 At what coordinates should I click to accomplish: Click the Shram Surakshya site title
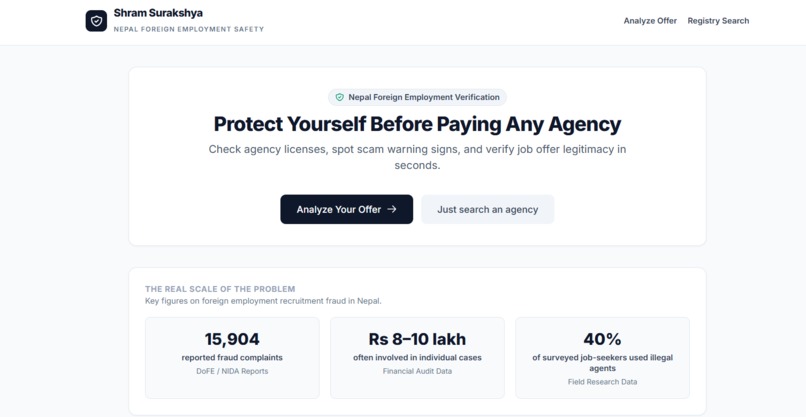[158, 13]
